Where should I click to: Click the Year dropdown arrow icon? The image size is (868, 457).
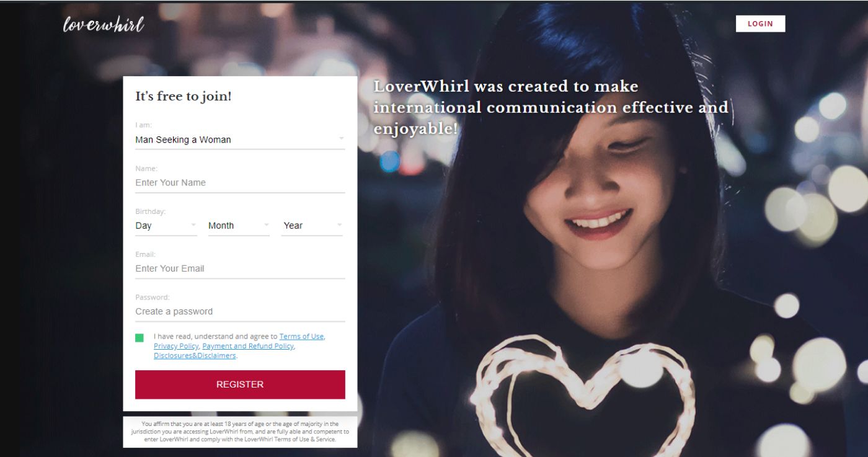339,224
